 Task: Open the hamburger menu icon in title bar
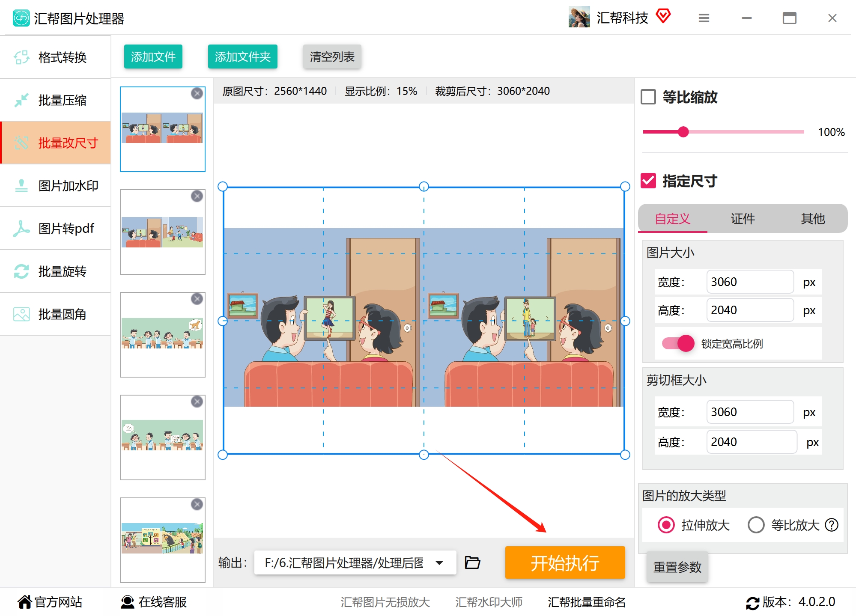click(x=704, y=18)
